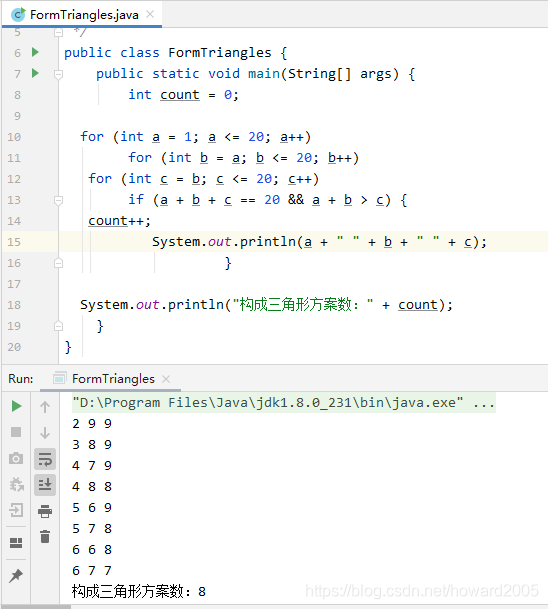Print console output
This screenshot has width=548, height=609.
coord(45,511)
